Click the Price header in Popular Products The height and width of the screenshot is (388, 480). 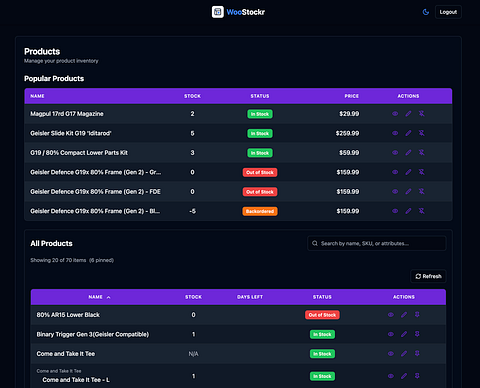[x=352, y=96]
